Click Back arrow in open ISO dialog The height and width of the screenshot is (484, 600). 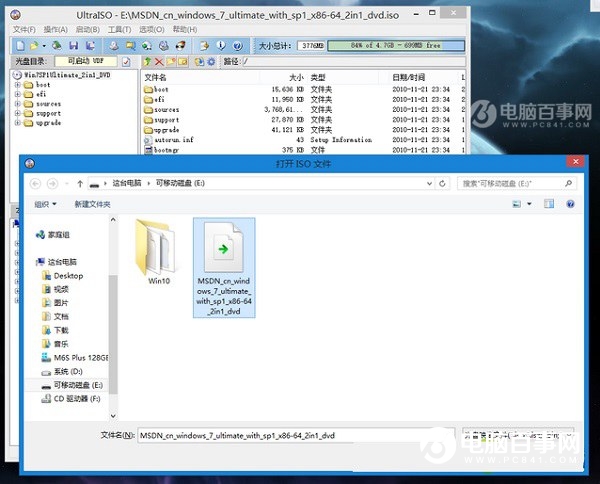(x=36, y=184)
